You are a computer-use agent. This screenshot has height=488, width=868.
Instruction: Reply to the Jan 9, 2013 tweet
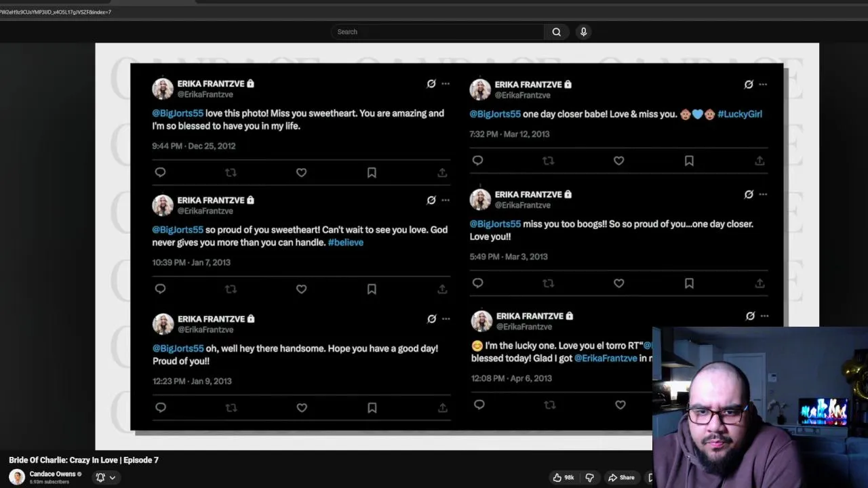click(161, 407)
